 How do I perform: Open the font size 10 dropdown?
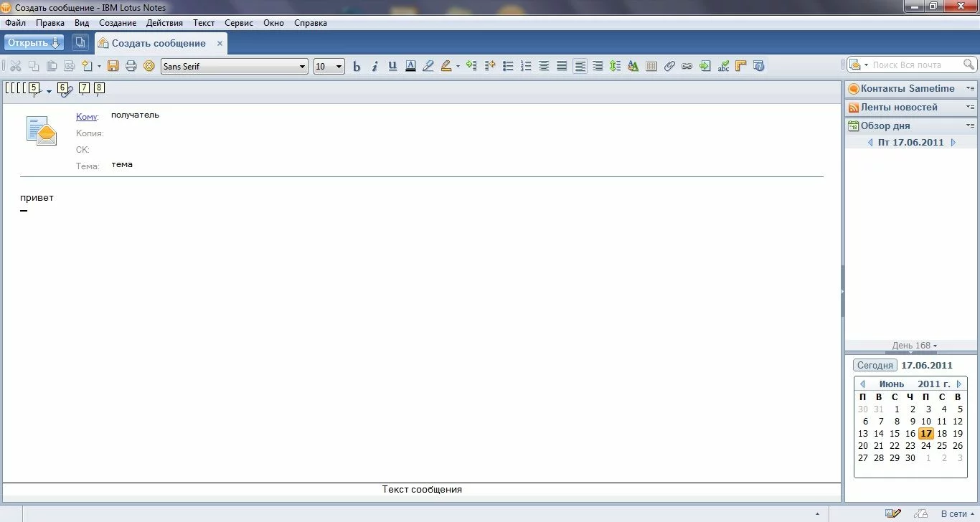(x=339, y=67)
